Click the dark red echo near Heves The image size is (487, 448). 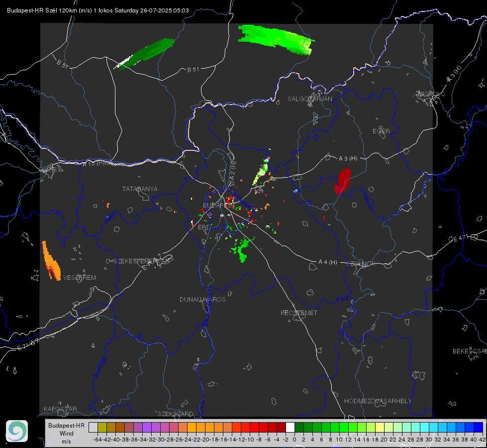343,181
